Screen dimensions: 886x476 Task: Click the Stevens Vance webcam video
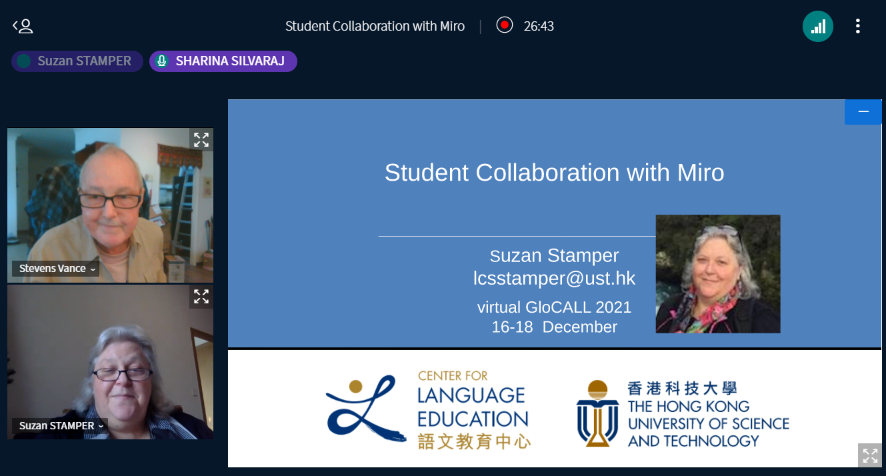tap(110, 205)
